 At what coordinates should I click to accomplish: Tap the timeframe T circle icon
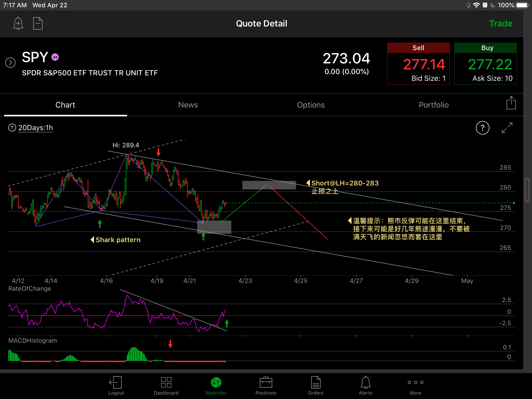pos(12,128)
